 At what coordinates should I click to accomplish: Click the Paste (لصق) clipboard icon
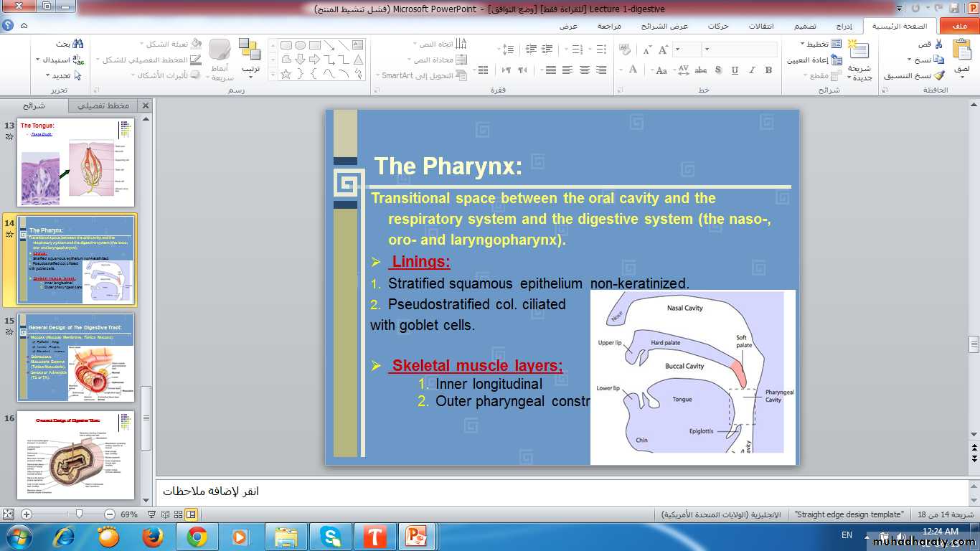(x=961, y=52)
